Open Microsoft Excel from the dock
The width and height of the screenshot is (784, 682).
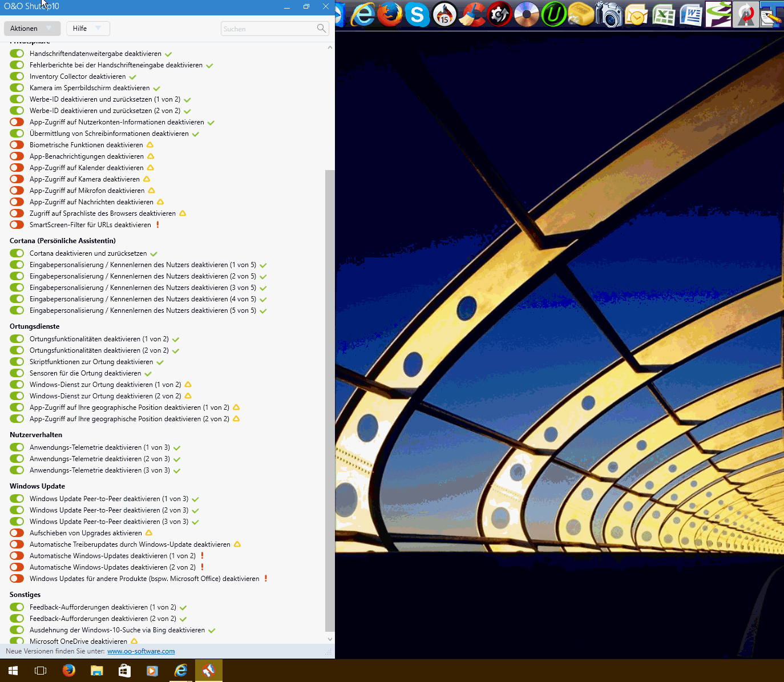(x=663, y=15)
